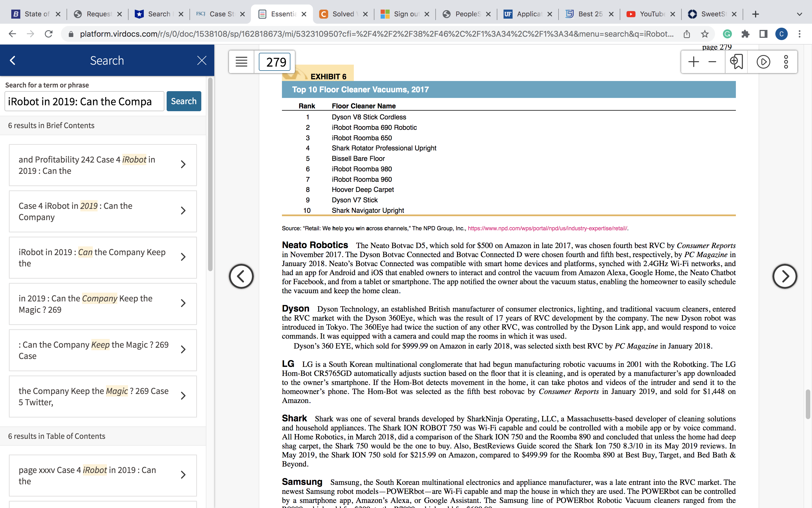Open the tab search dropdown arrow

pos(799,14)
